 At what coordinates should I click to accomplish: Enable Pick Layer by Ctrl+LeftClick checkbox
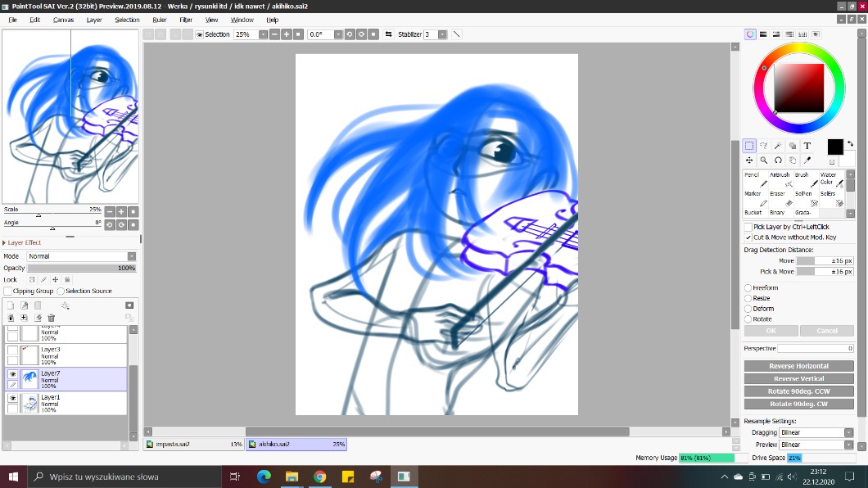(748, 227)
